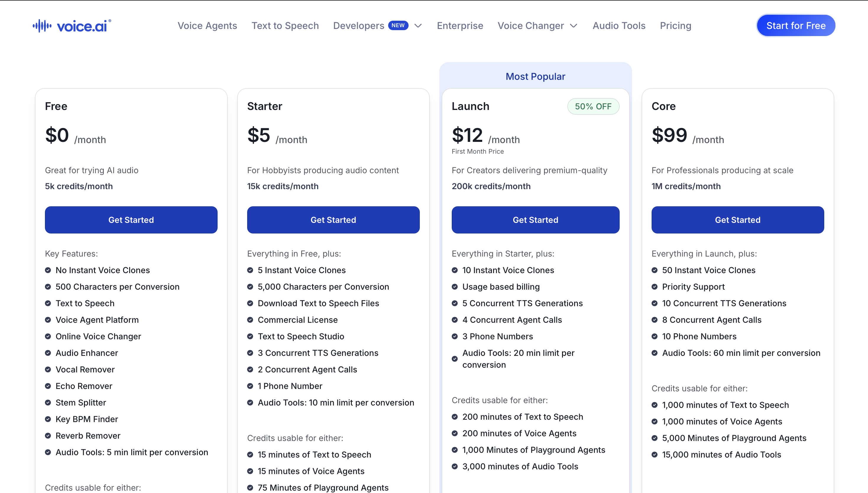The height and width of the screenshot is (493, 868).
Task: Click the check icon beside 1 Phone Number
Action: tap(250, 386)
